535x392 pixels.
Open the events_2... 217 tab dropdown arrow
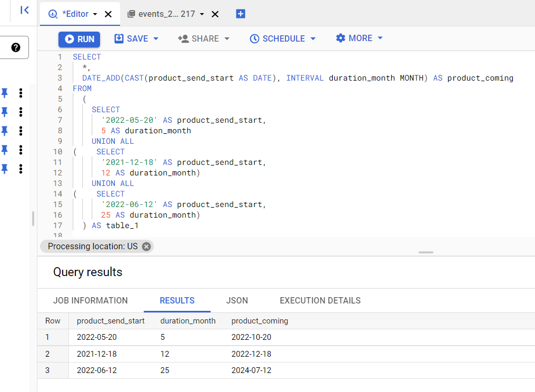pyautogui.click(x=202, y=14)
